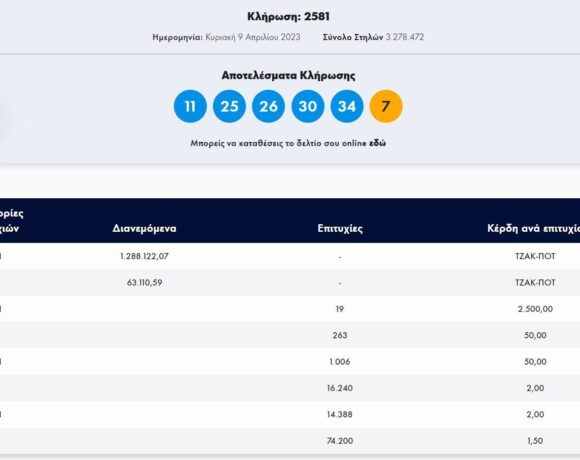Click the amount '63.110,59'
This screenshot has width=580, height=460.
click(x=144, y=283)
